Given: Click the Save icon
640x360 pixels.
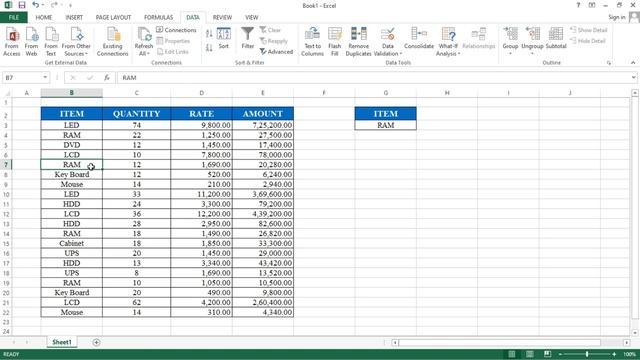Looking at the screenshot, I should pos(22,5).
